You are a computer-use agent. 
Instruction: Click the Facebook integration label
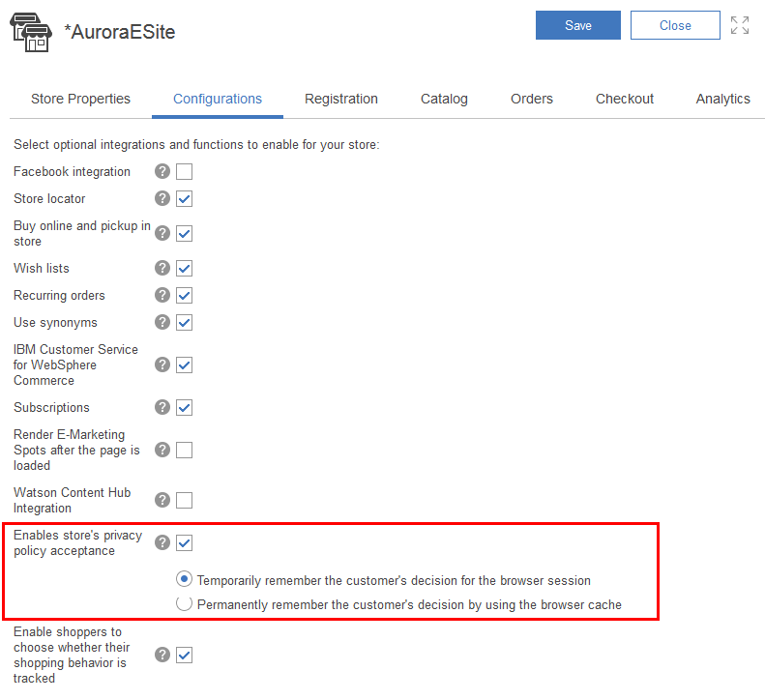pyautogui.click(x=72, y=172)
